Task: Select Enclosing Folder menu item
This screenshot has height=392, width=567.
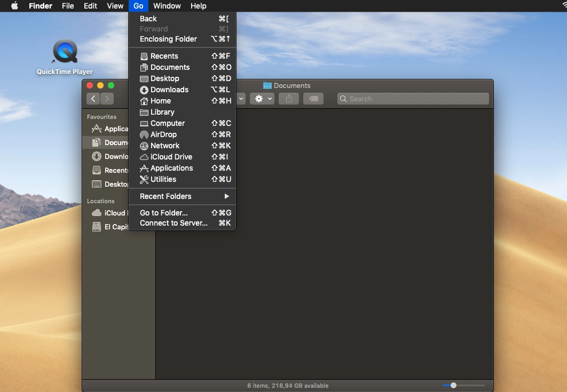Action: pyautogui.click(x=168, y=39)
